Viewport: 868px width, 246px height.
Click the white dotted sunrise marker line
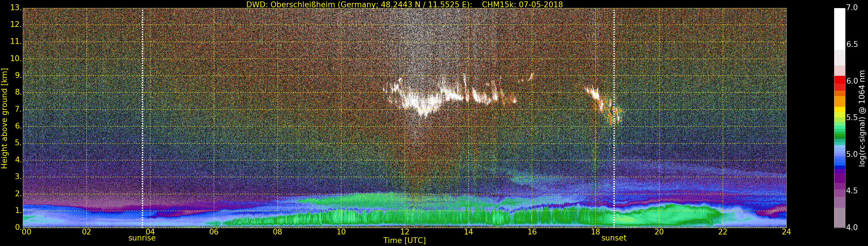click(142, 118)
